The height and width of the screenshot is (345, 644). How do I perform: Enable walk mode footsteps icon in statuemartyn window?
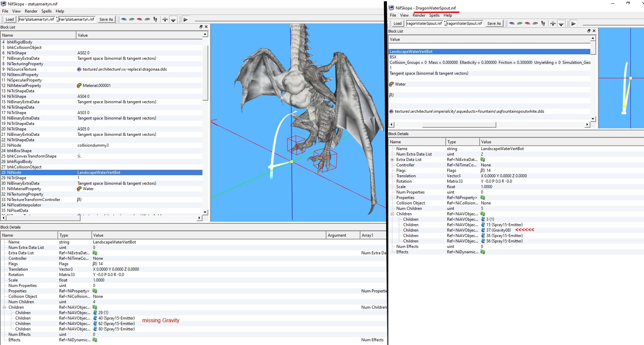coord(155,19)
